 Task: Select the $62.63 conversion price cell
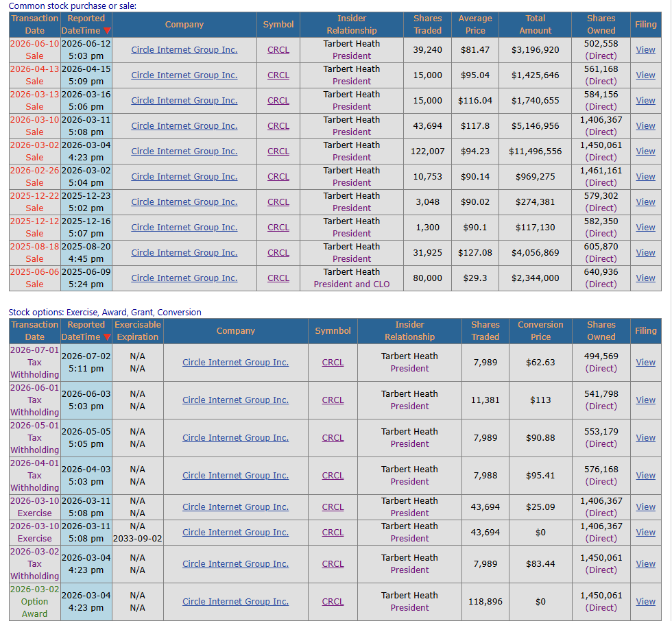540,363
